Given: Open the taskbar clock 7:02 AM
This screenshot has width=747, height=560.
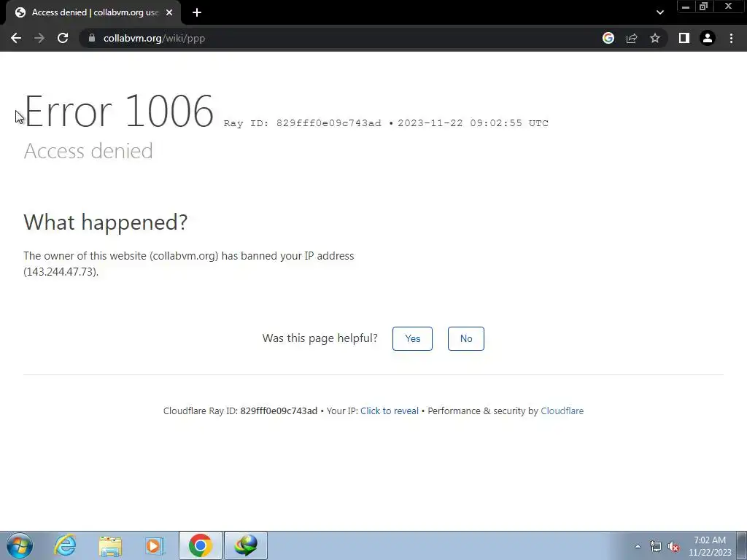Looking at the screenshot, I should click(710, 546).
